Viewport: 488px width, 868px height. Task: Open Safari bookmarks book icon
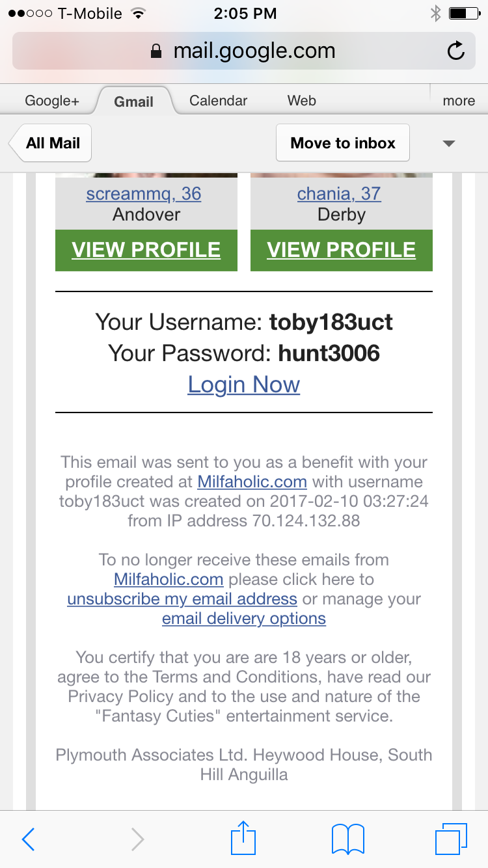[348, 839]
